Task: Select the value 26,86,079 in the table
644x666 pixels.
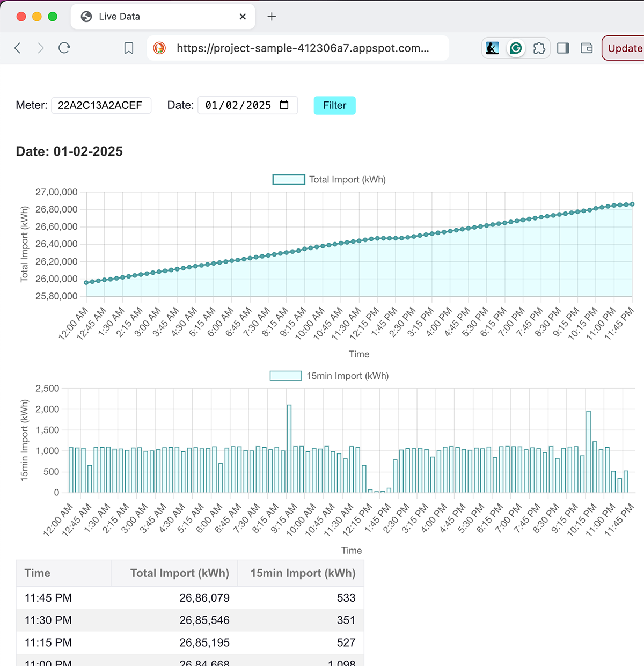Action: 204,598
